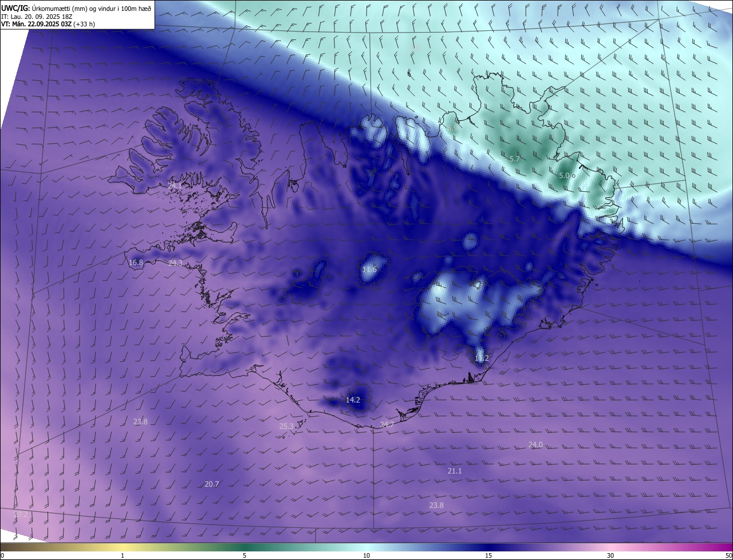733x560 pixels.
Task: Click the legend tick labeled 30
Action: (610, 555)
